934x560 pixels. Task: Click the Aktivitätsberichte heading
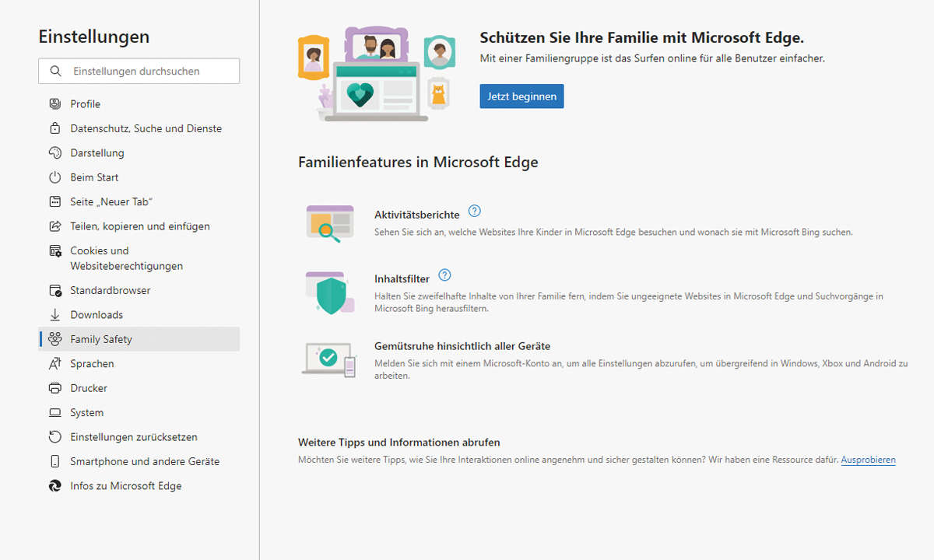(x=416, y=215)
